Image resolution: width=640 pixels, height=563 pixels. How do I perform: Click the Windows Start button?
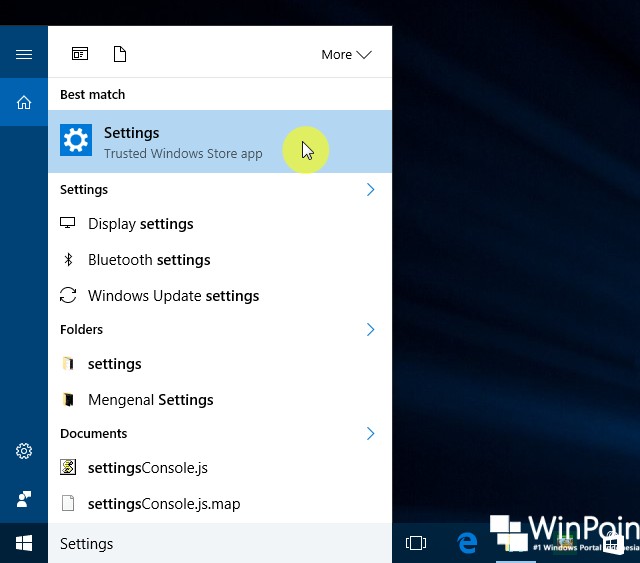[x=24, y=543]
